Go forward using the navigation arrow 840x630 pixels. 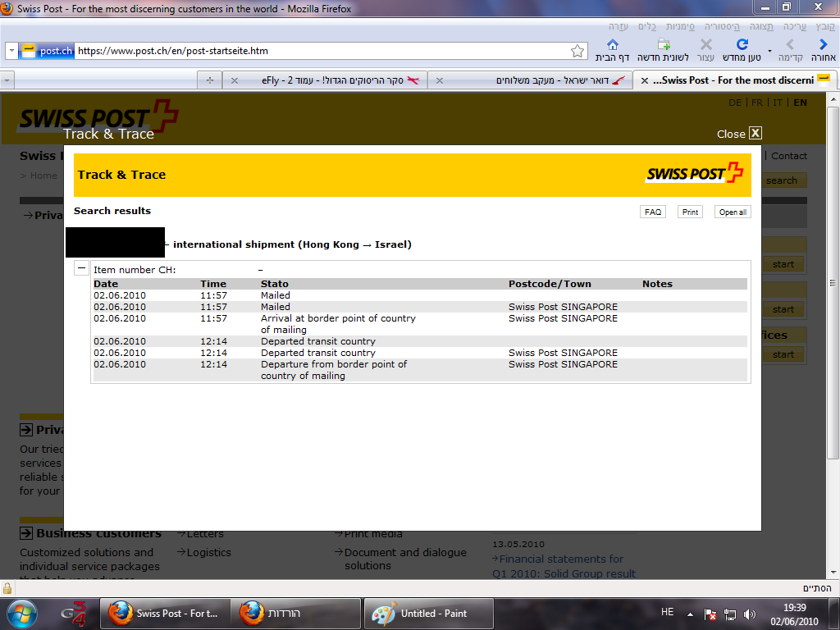tap(790, 44)
